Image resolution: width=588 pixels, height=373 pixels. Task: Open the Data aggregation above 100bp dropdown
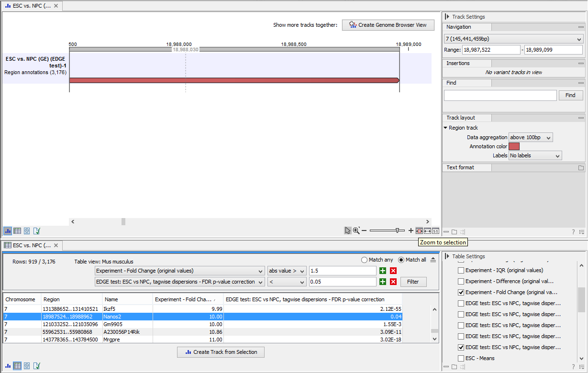click(x=531, y=137)
